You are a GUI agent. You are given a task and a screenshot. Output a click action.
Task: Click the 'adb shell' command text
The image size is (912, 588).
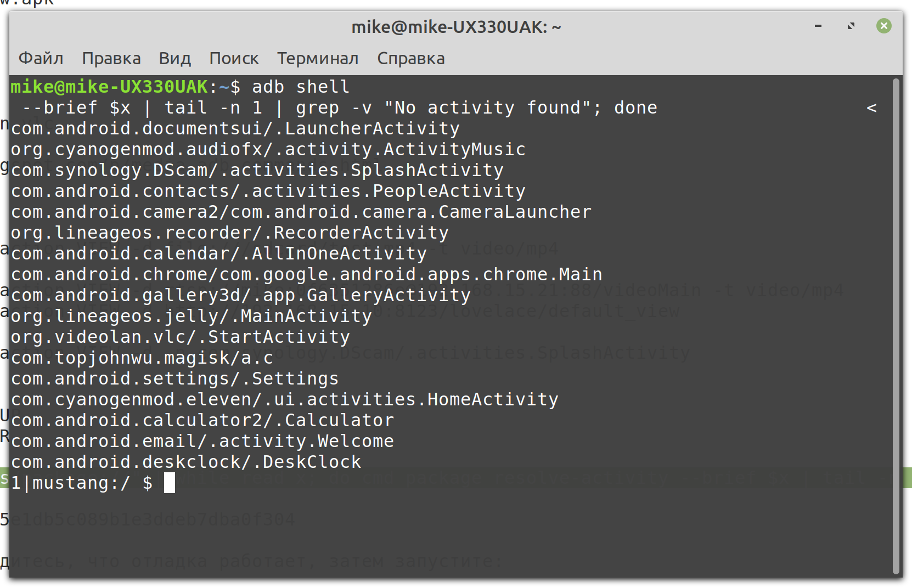[301, 87]
